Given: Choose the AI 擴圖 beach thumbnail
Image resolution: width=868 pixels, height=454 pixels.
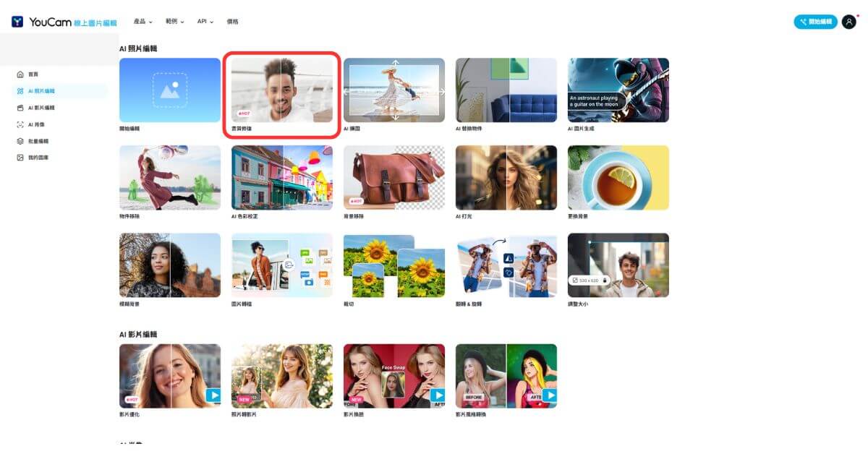Looking at the screenshot, I should pos(394,90).
